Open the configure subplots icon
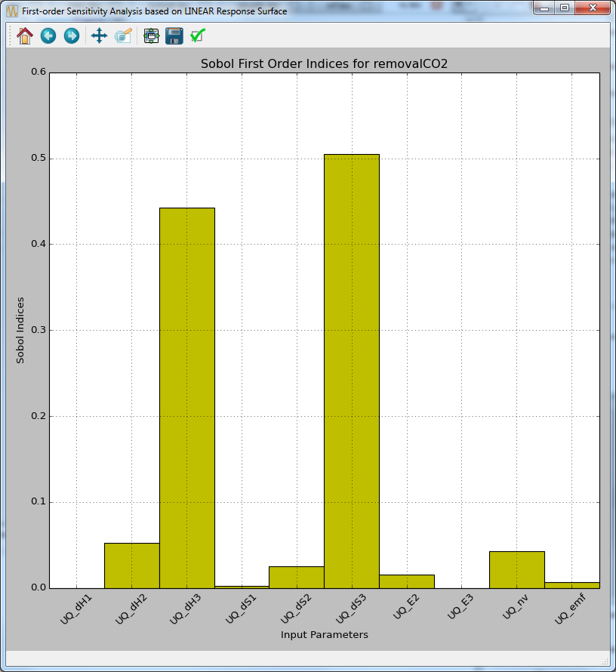 (x=150, y=35)
